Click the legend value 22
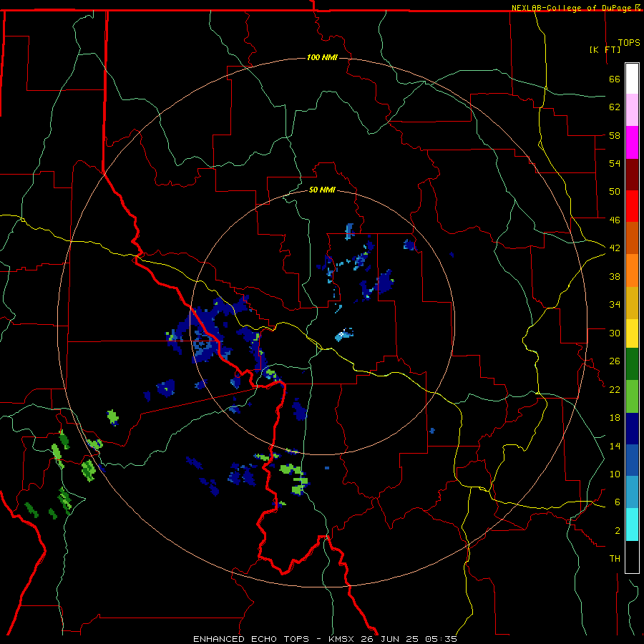Screen dimensions: 644x644 [x=615, y=389]
